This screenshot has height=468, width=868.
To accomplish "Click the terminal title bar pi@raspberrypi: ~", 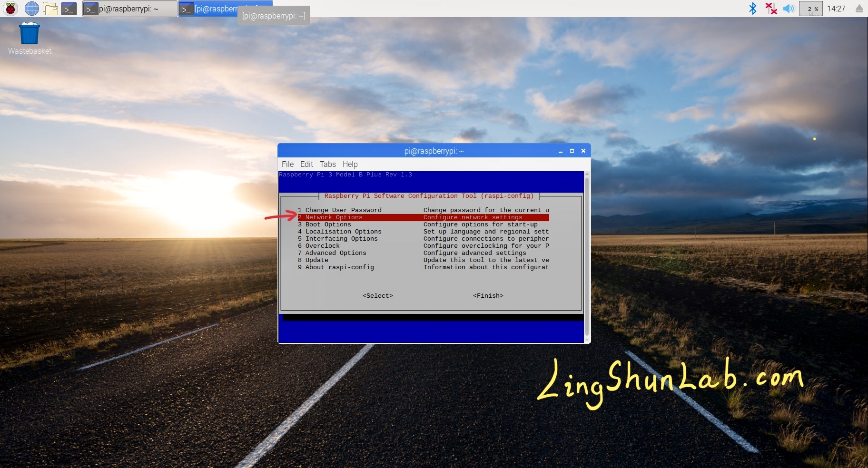I will [434, 151].
